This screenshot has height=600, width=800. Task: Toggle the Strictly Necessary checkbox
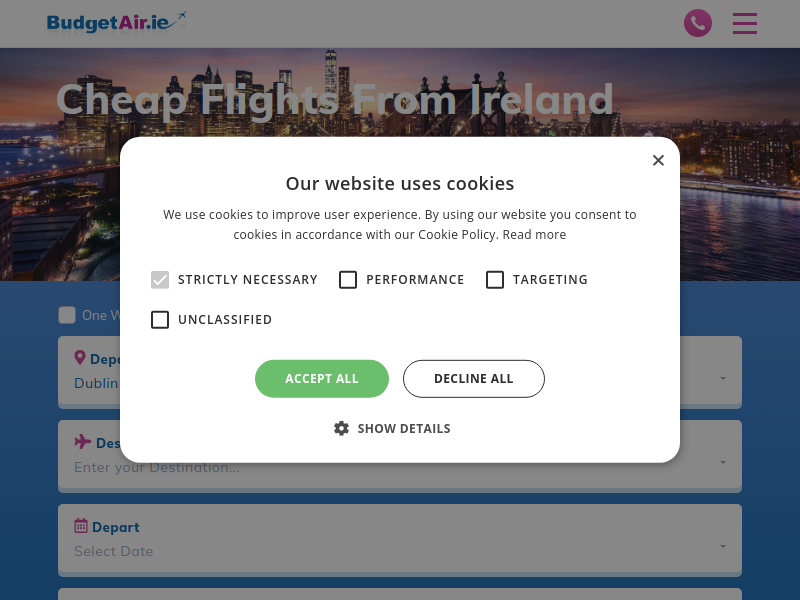point(160,280)
